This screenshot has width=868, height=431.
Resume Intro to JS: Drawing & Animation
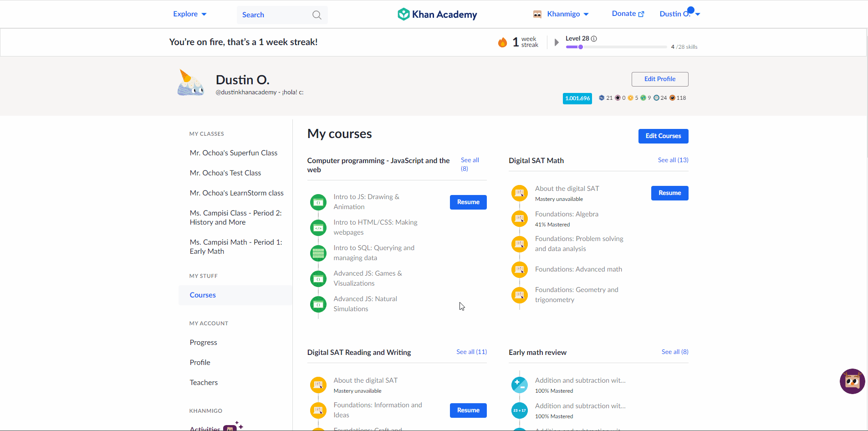(x=468, y=202)
